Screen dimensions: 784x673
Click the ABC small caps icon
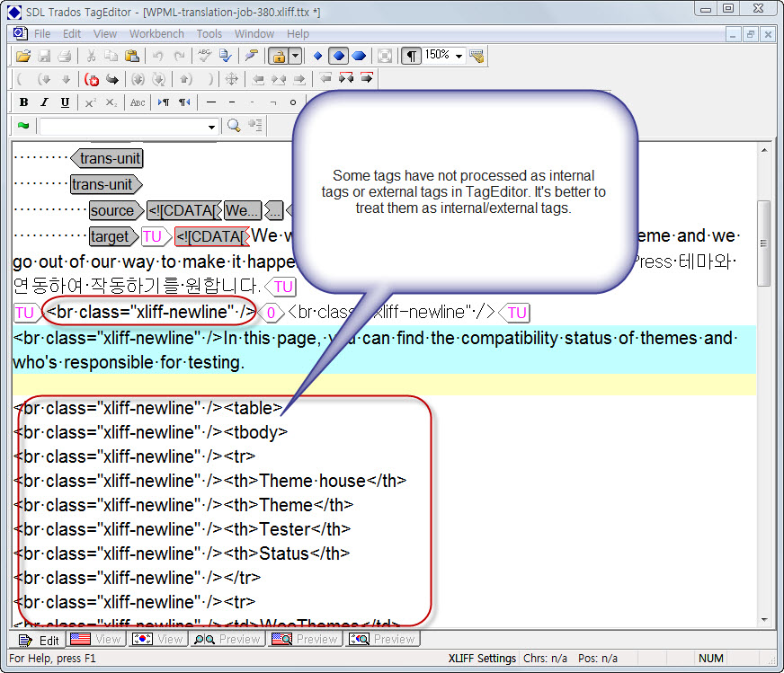pos(138,102)
